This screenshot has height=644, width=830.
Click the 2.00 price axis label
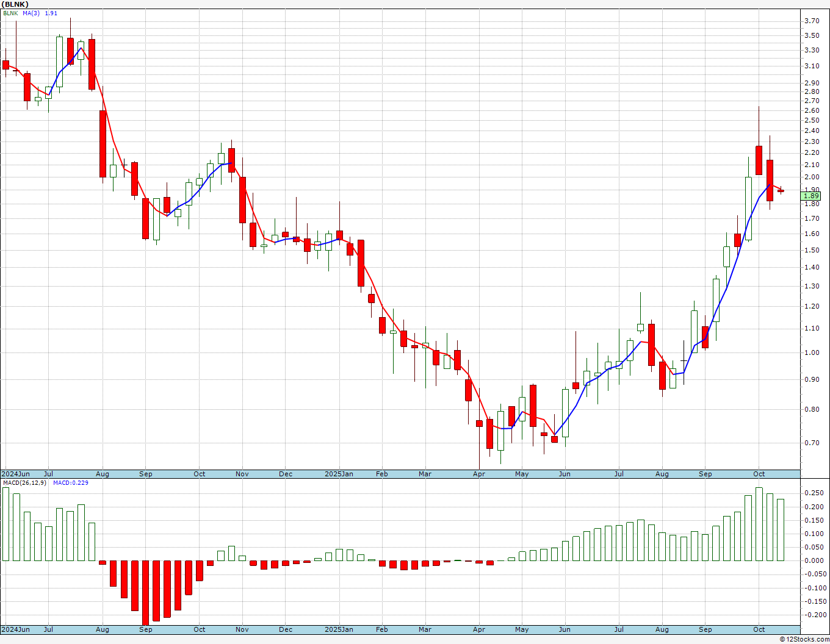point(812,177)
